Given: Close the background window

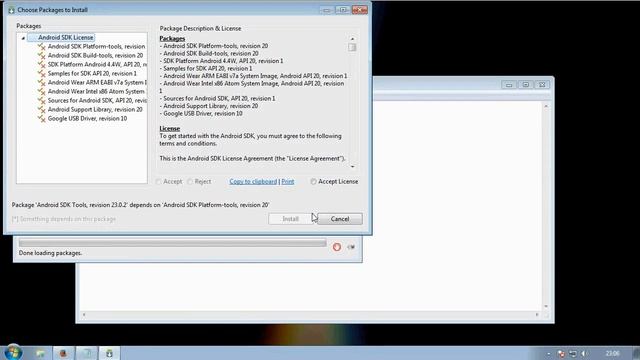Looking at the screenshot, I should click(542, 85).
